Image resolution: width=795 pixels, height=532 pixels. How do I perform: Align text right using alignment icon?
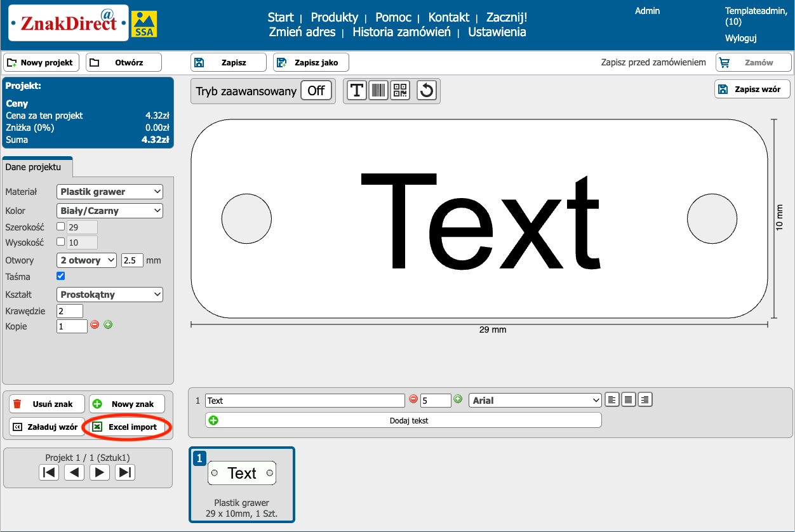[645, 400]
